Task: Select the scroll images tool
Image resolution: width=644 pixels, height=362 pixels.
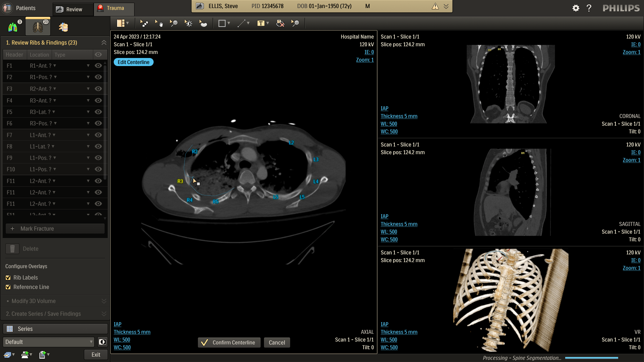Action: (144, 23)
